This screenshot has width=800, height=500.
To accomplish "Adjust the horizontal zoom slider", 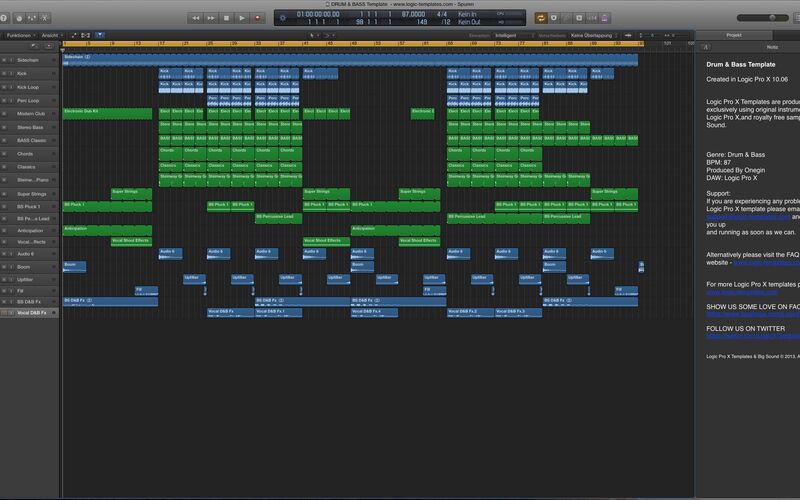I will click(677, 35).
